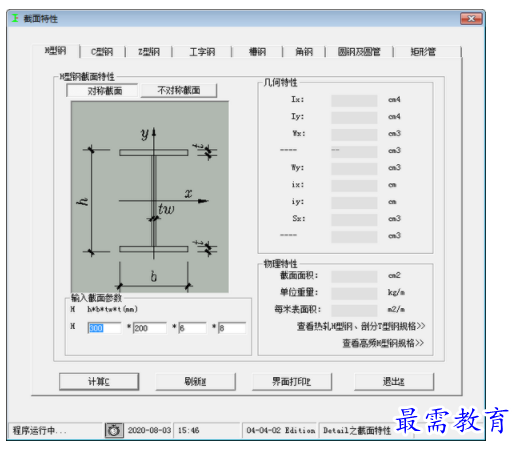Click the Wy result field

354,168
